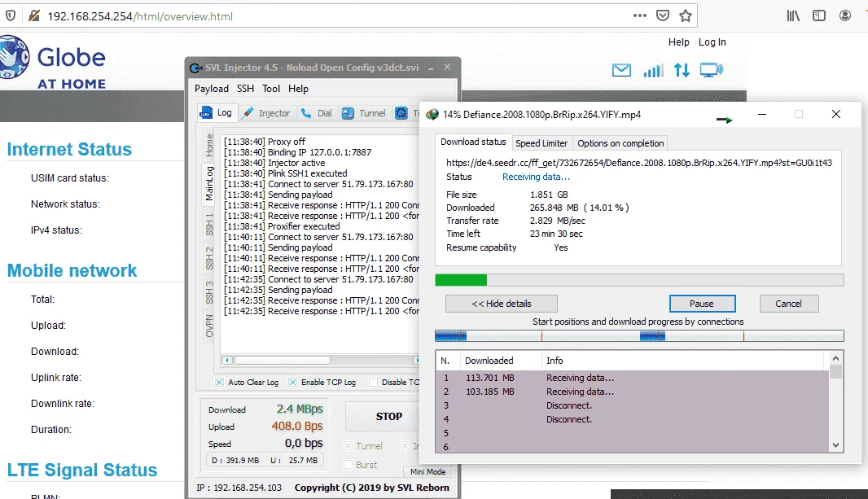Click the LTE Signal Status heading
The width and height of the screenshot is (868, 499).
(82, 470)
